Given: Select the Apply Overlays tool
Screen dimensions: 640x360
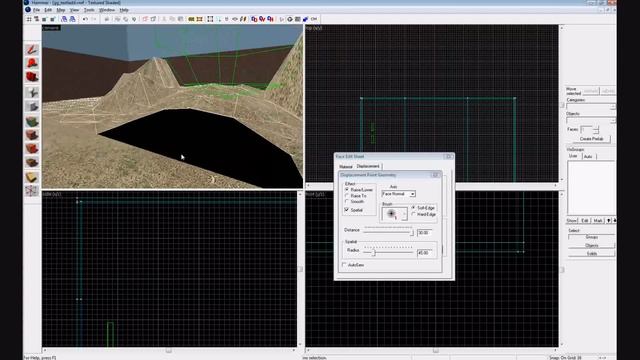Looking at the screenshot, I should click(x=32, y=162).
